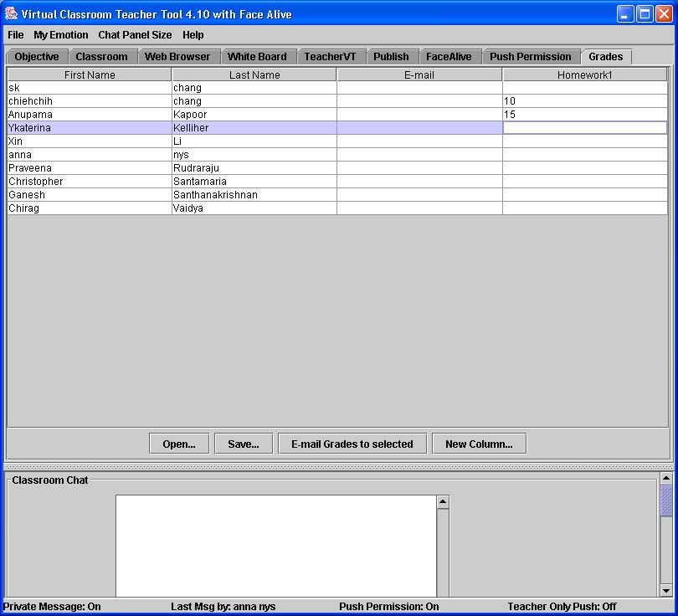Maximize the Virtual Classroom window

645,14
